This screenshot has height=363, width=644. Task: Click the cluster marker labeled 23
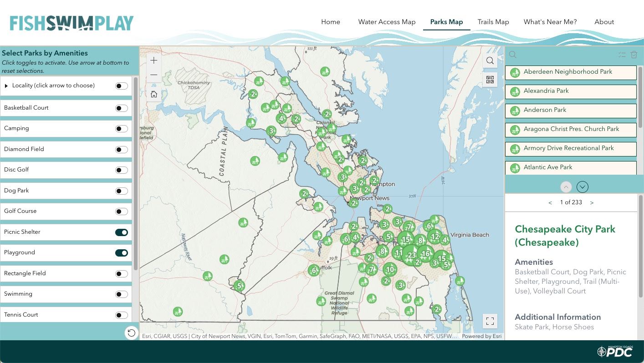point(412,255)
